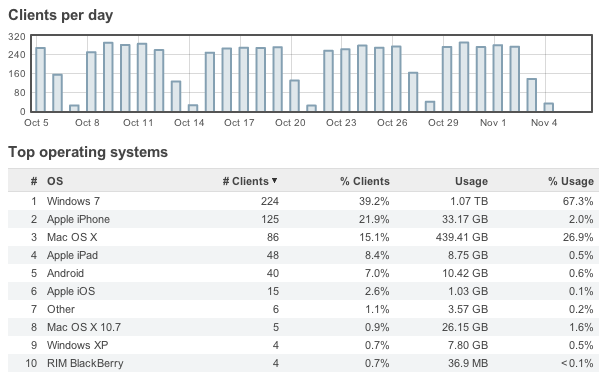This screenshot has width=609, height=384.
Task: Click the Oct 26 axis label
Action: (x=392, y=123)
